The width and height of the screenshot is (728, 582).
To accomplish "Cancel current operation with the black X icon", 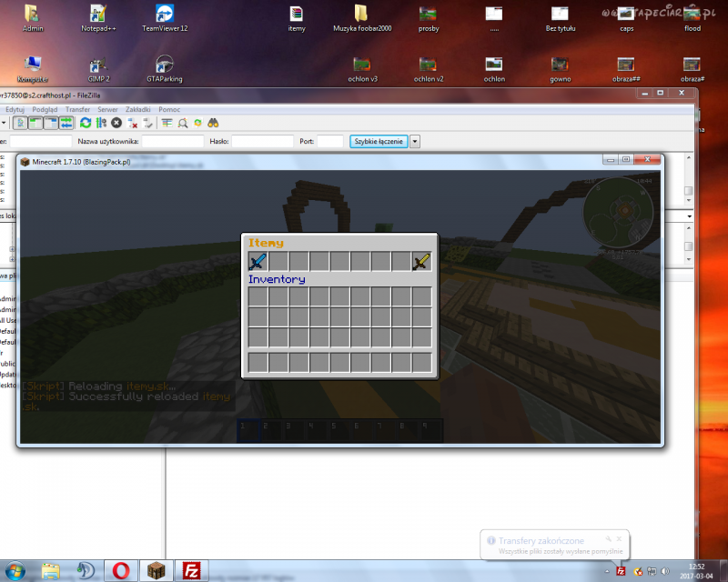I will 116,123.
